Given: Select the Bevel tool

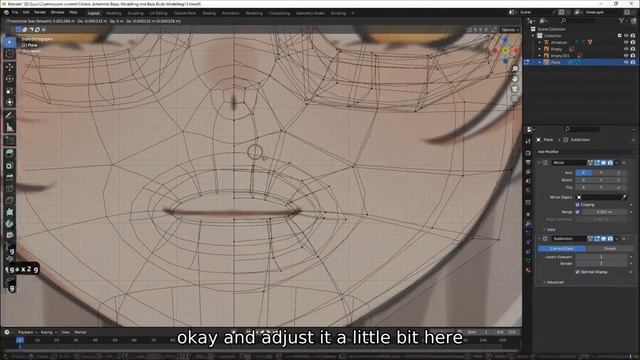Looking at the screenshot, I should pos(9,177).
